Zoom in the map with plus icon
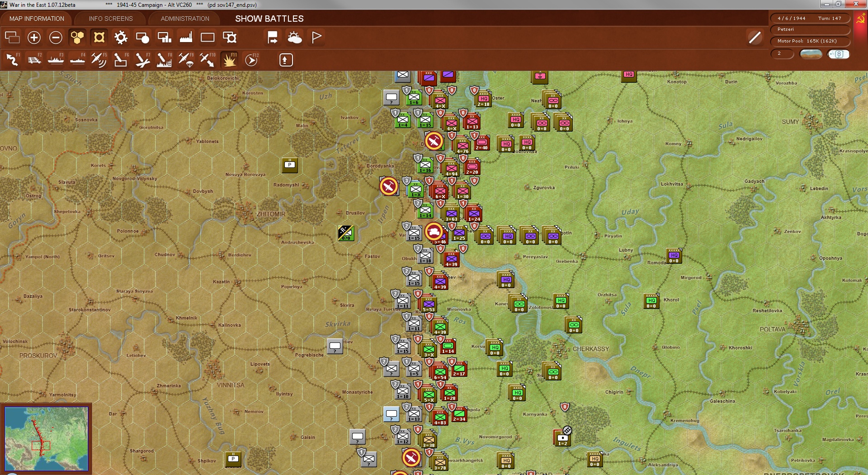This screenshot has width=868, height=475. pyautogui.click(x=34, y=38)
